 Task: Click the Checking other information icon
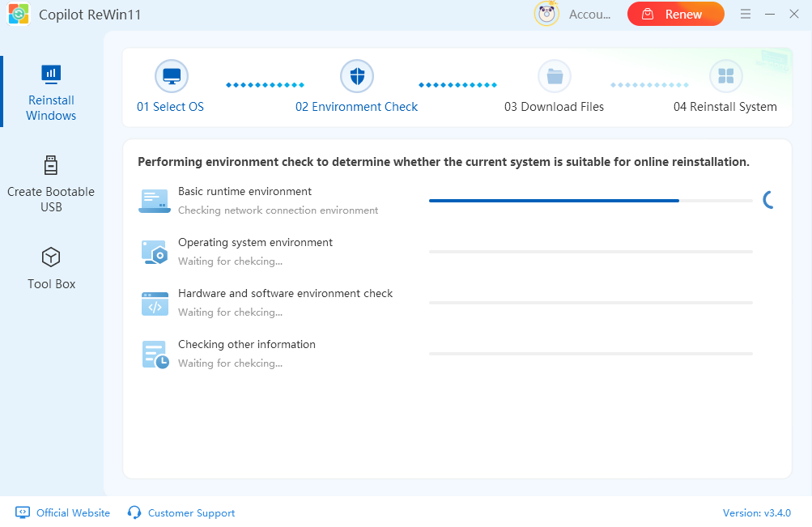154,354
